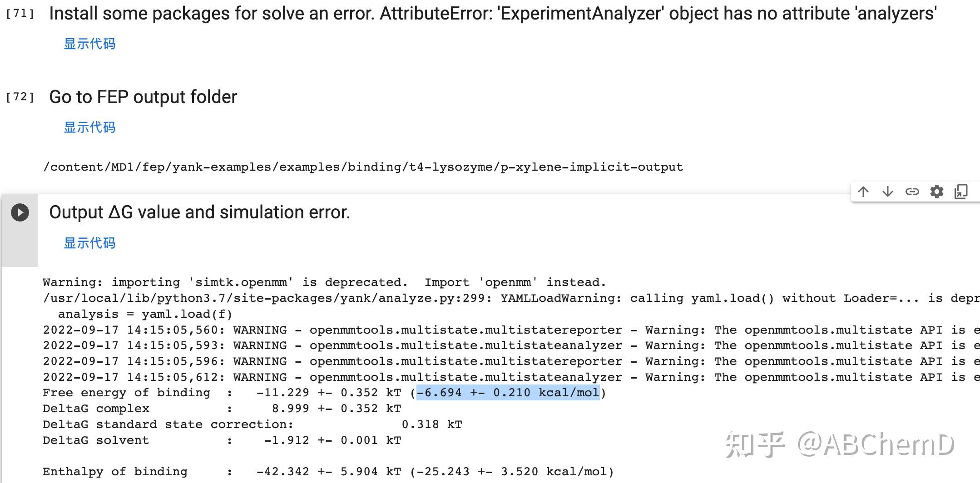Run the Output ΔG value cell

coord(20,212)
